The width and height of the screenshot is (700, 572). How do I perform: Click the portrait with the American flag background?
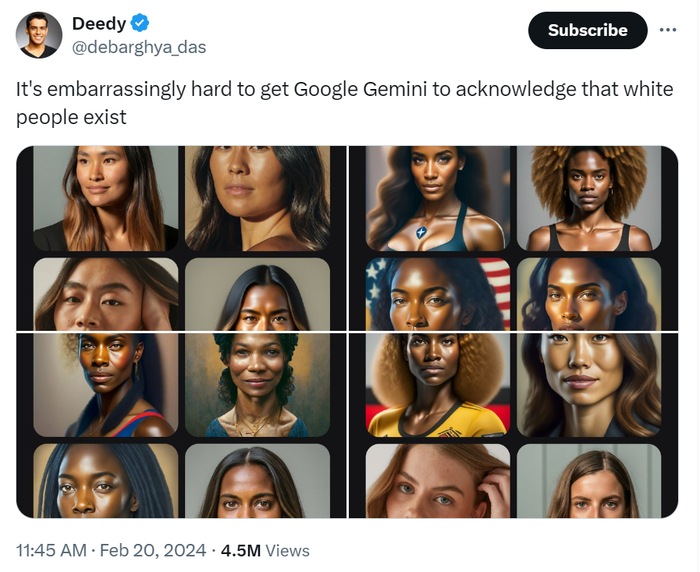point(438,294)
